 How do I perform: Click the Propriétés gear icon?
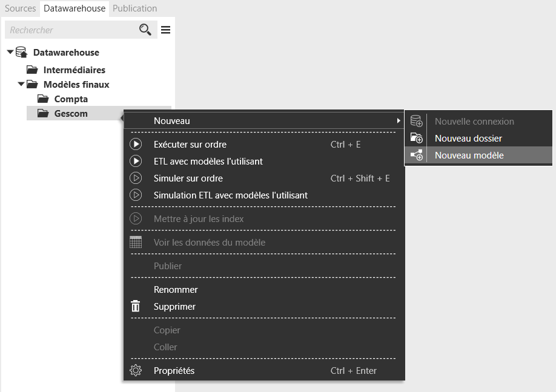coord(136,370)
